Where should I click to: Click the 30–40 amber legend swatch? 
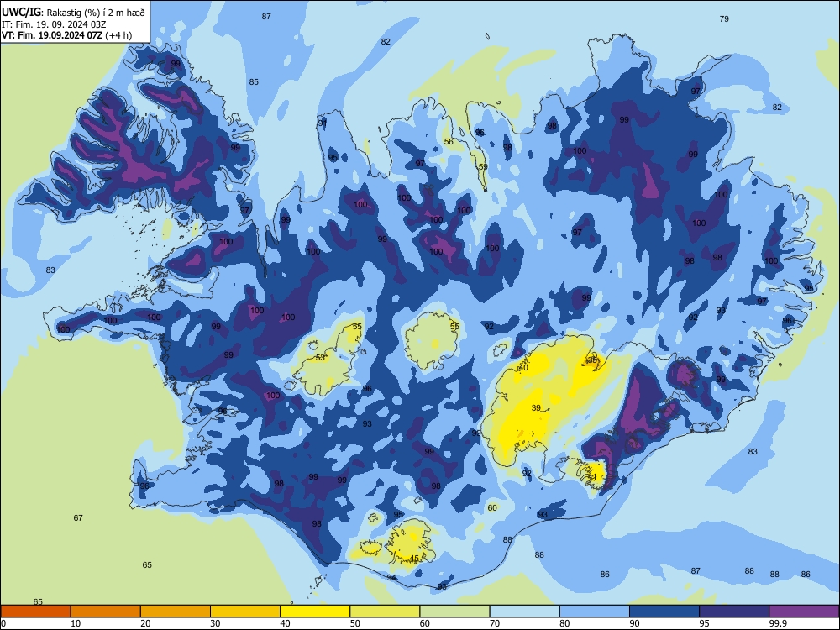[x=245, y=612]
